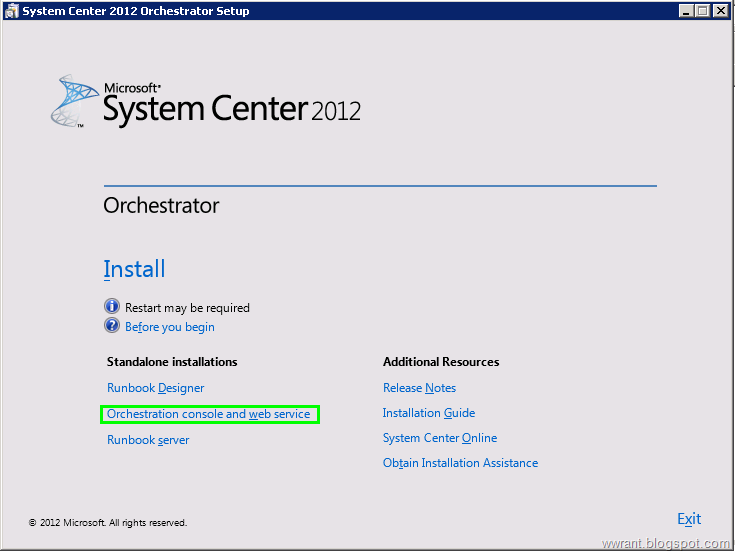Image resolution: width=735 pixels, height=552 pixels.
Task: Close the Orchestrator Setup window
Action: point(720,10)
